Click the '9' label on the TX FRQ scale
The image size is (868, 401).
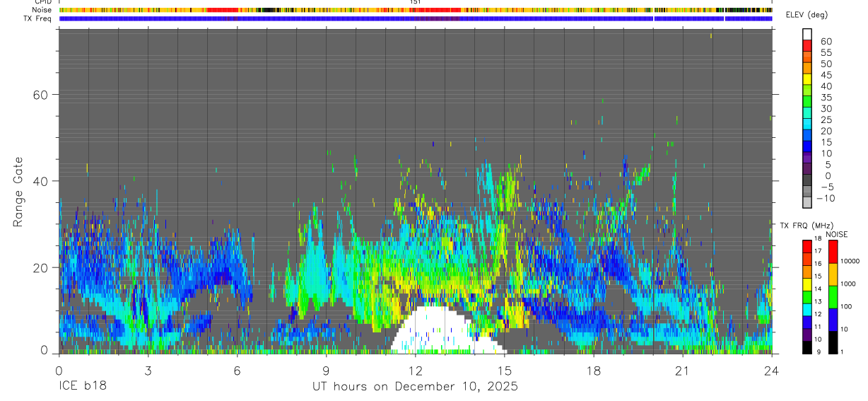[x=820, y=351]
